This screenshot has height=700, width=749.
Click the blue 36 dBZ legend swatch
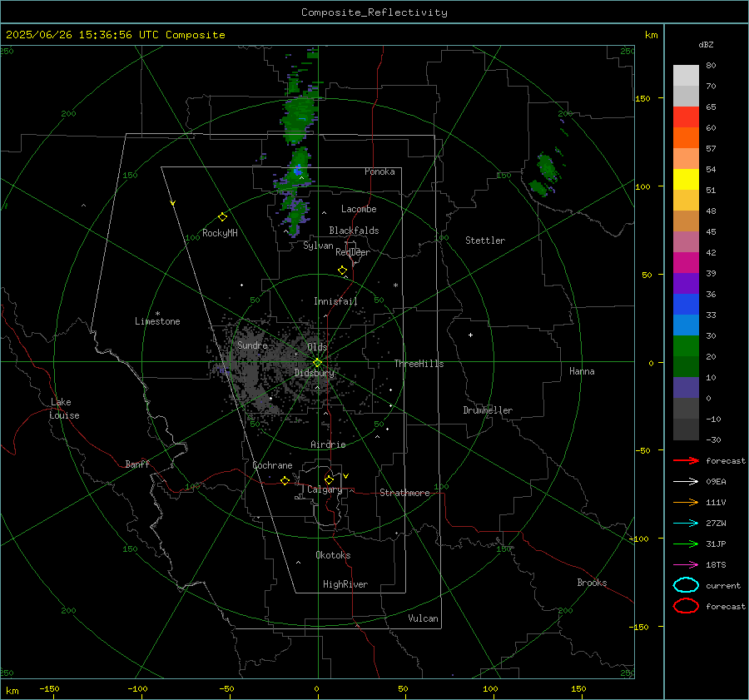[x=686, y=304]
